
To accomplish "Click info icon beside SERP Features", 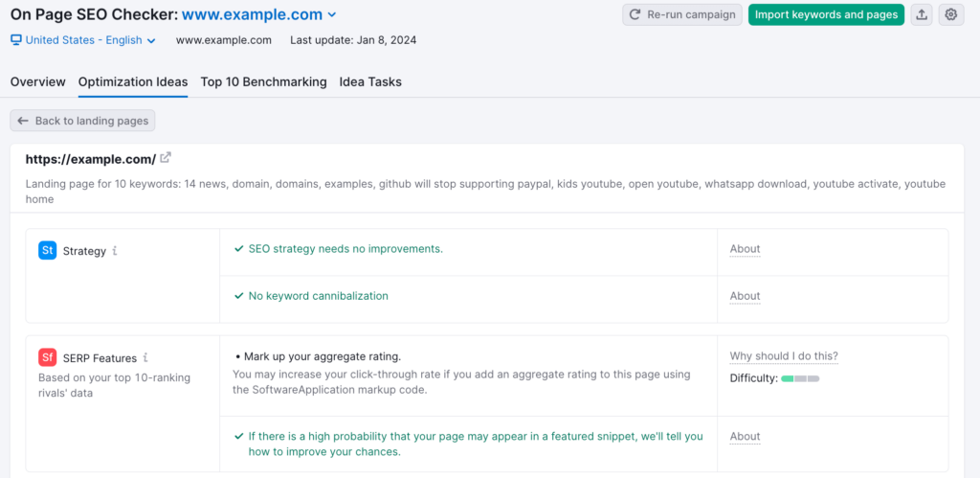I will pyautogui.click(x=145, y=358).
